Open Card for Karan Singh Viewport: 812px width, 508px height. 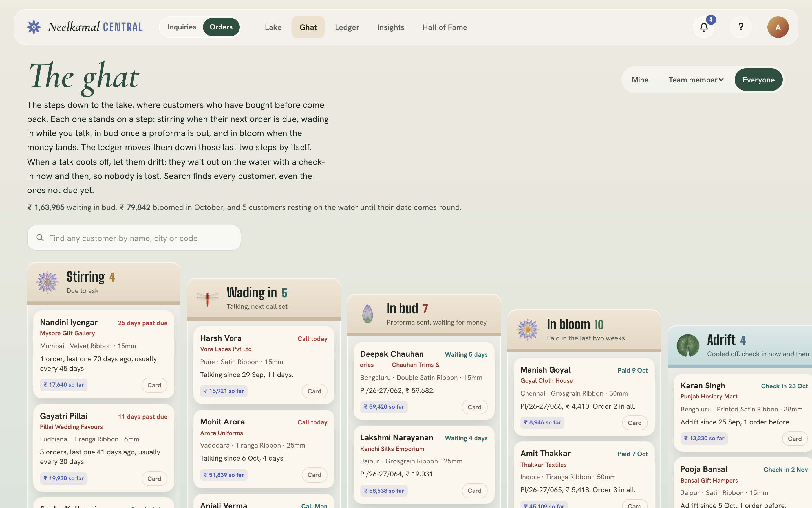click(x=795, y=439)
